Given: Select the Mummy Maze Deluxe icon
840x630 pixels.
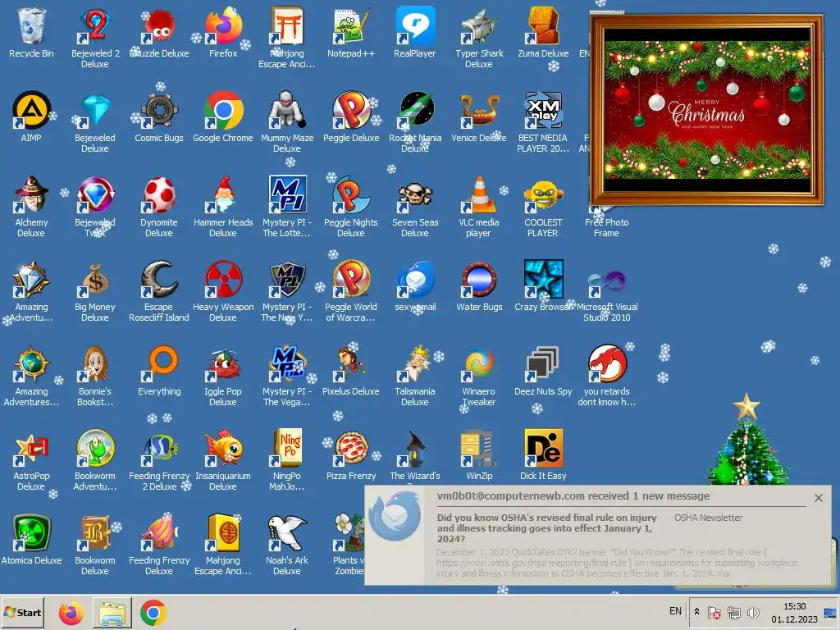Looking at the screenshot, I should (286, 111).
